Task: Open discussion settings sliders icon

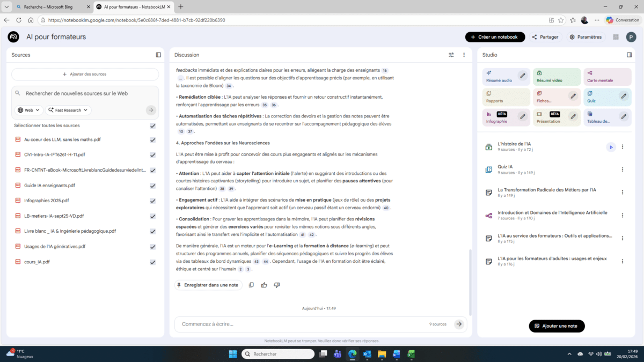Action: click(x=451, y=55)
